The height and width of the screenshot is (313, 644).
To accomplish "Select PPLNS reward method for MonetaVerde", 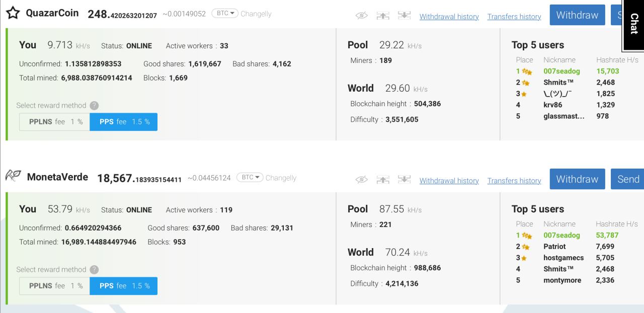I will (55, 286).
